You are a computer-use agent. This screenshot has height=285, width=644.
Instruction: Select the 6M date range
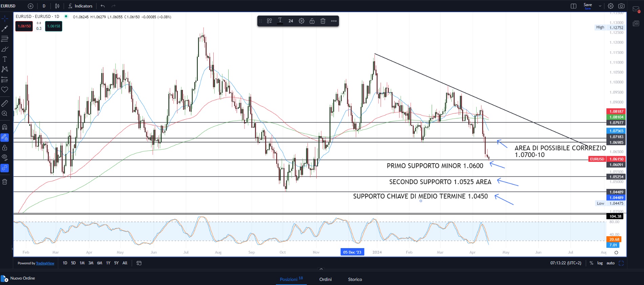point(100,263)
